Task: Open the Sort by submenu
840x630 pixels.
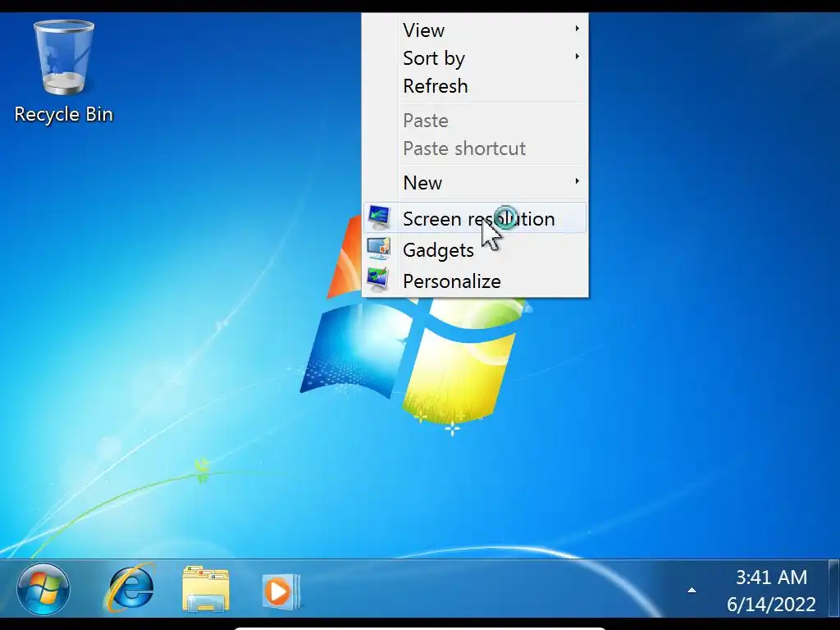Action: pyautogui.click(x=475, y=58)
